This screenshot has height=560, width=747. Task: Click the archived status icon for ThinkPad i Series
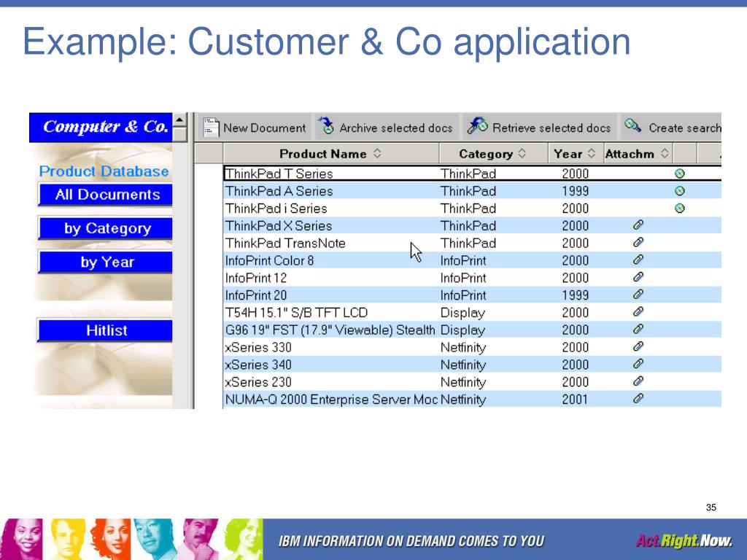[x=680, y=208]
